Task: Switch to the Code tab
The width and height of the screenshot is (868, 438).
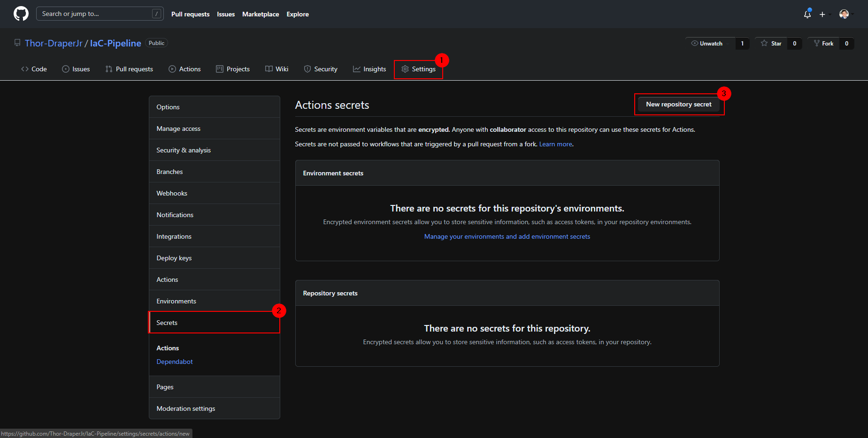Action: [34, 69]
